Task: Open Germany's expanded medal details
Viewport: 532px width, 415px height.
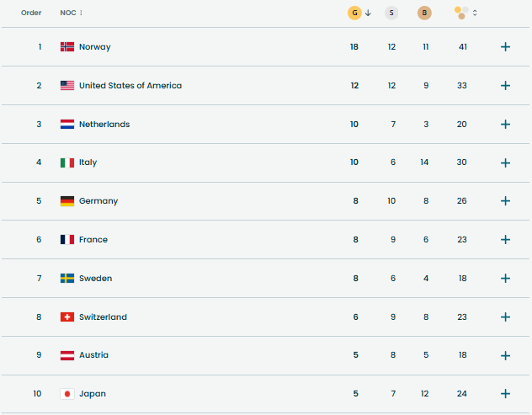Action: [505, 201]
